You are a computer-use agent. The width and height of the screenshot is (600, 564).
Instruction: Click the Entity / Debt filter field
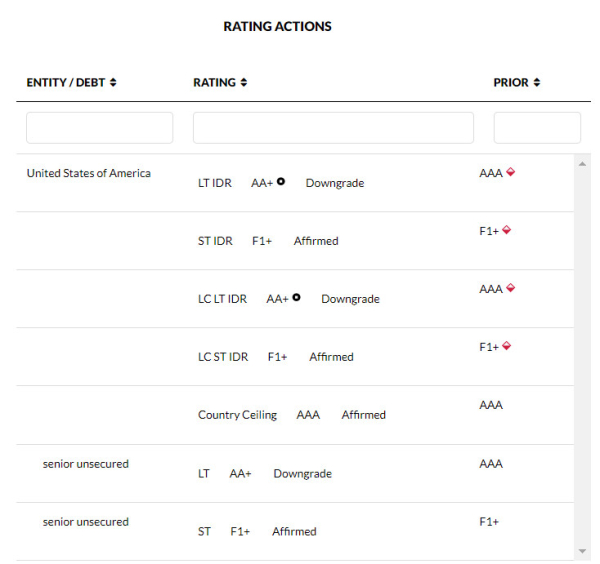[99, 128]
